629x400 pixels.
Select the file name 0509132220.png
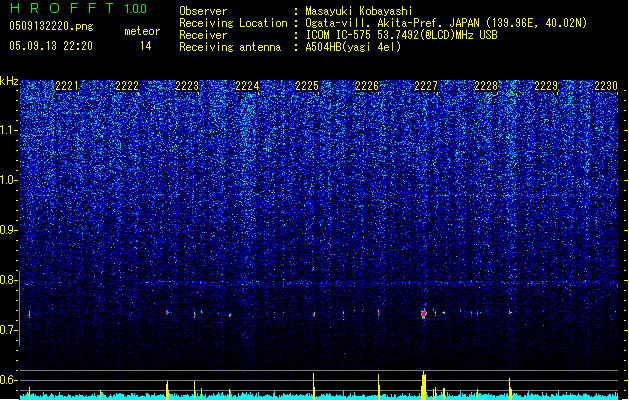(x=51, y=26)
